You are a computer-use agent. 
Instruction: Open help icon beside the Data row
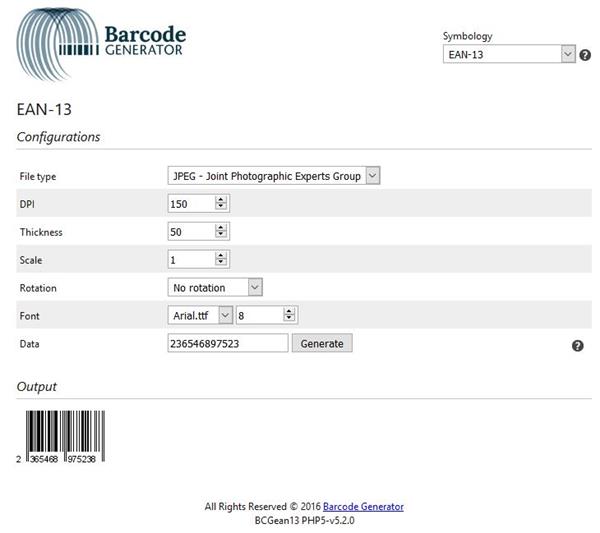click(x=577, y=346)
